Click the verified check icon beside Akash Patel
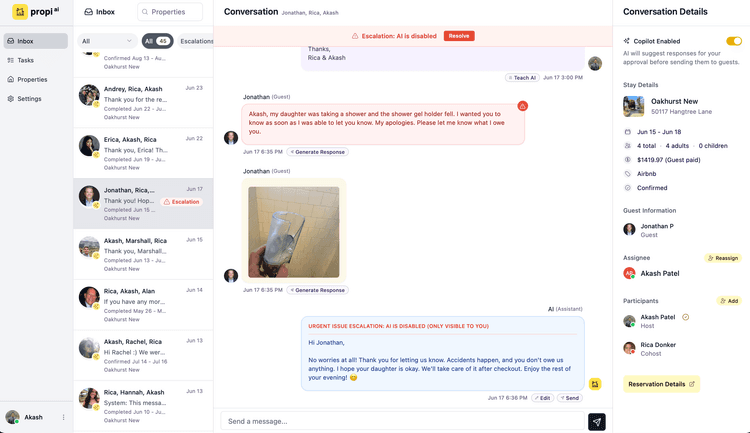This screenshot has height=433, width=750. [x=685, y=317]
